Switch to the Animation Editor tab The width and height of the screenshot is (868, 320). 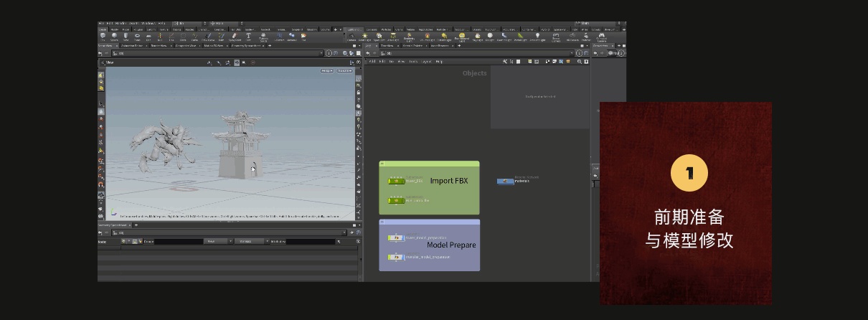[x=131, y=46]
